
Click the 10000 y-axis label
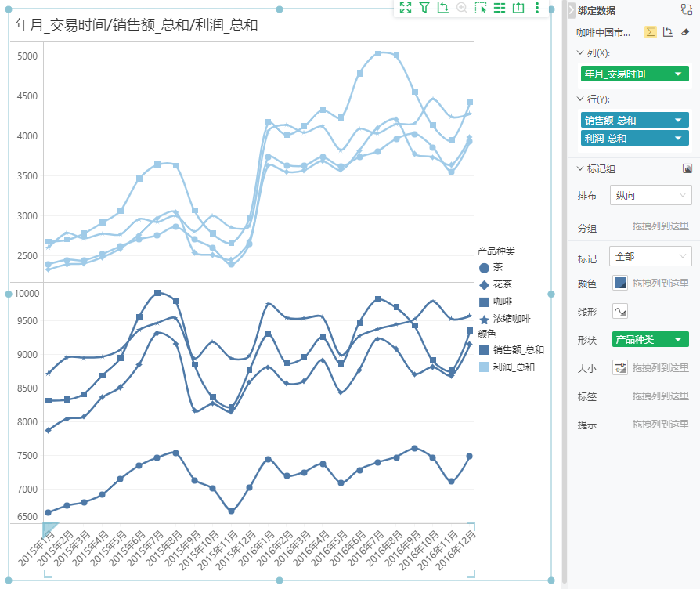27,294
